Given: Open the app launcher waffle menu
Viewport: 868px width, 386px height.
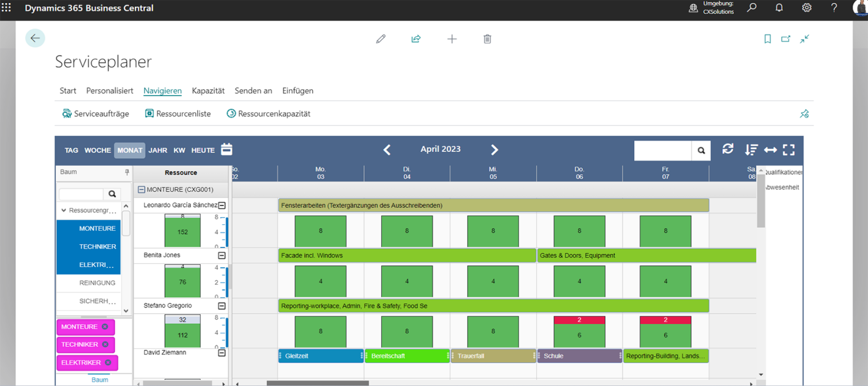Looking at the screenshot, I should click(x=6, y=8).
